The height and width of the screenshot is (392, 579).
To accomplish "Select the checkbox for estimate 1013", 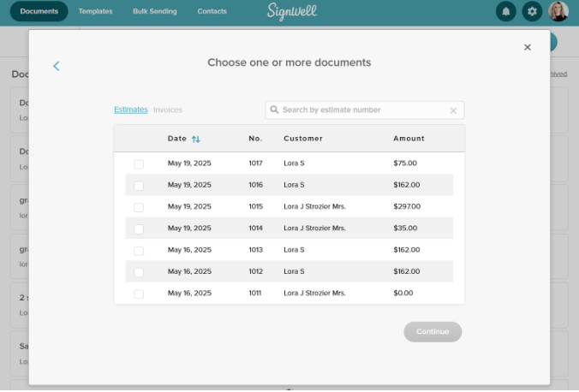I will (139, 251).
